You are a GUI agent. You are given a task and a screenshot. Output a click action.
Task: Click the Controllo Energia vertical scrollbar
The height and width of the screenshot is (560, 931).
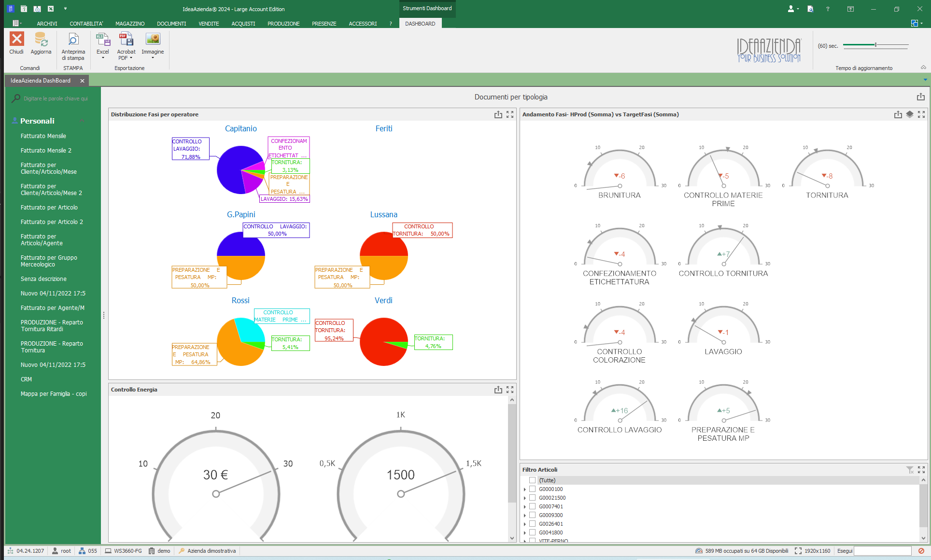tap(512, 453)
